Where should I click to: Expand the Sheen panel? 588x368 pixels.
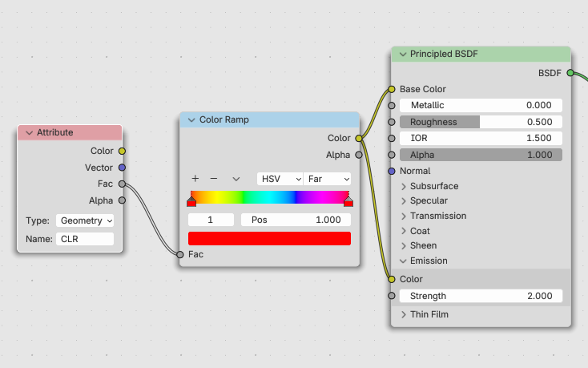(404, 245)
